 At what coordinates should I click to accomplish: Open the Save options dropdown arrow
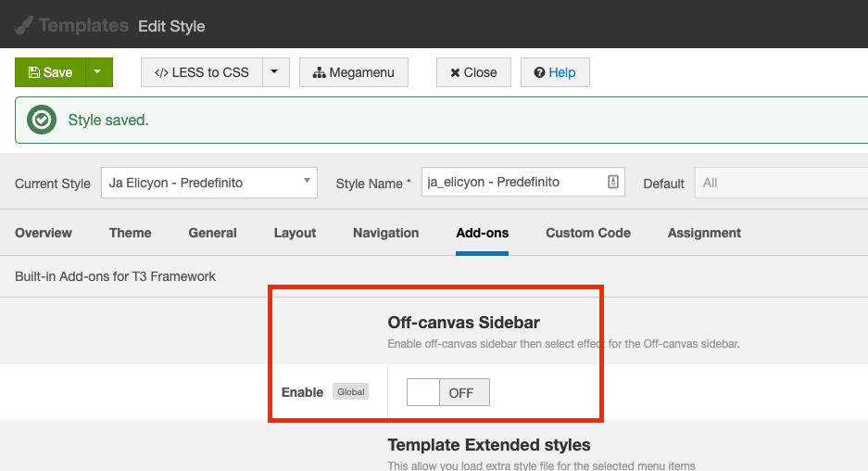[x=98, y=72]
